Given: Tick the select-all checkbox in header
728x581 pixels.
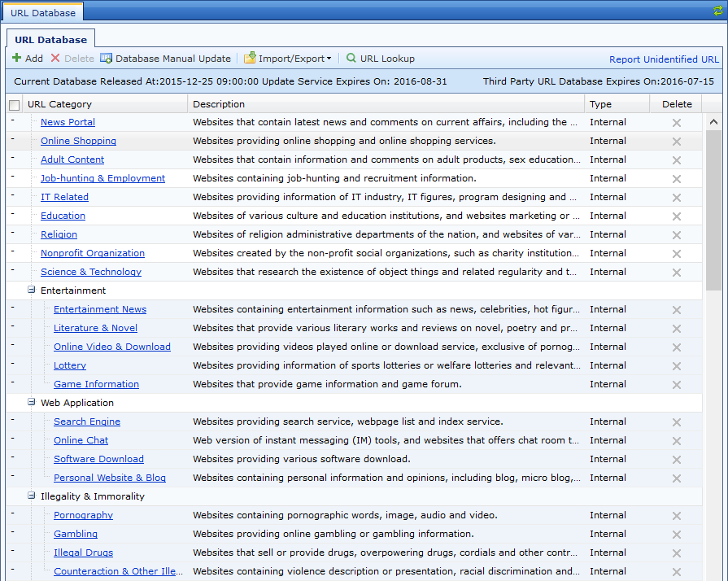Looking at the screenshot, I should click(15, 105).
